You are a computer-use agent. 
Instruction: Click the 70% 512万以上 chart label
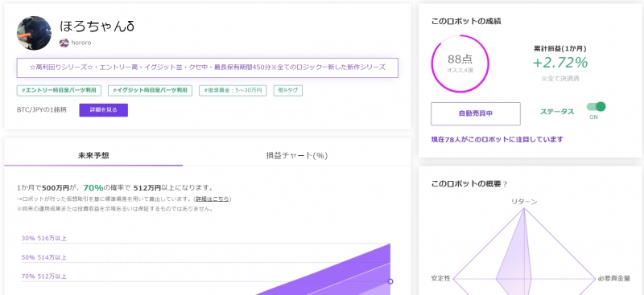[x=44, y=277]
